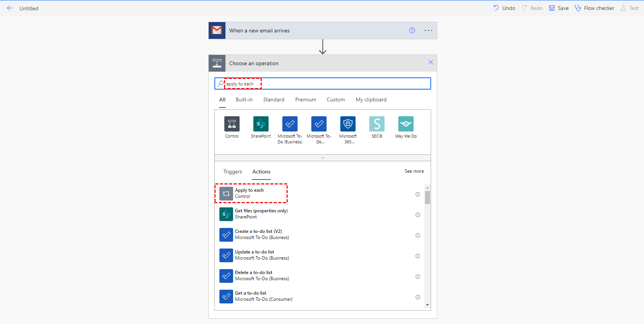Click the To-Do icon beside Delete a to-do list

pyautogui.click(x=226, y=276)
